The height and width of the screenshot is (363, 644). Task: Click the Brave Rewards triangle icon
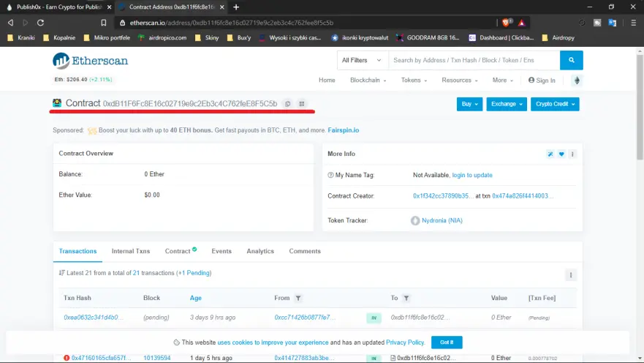(x=522, y=23)
